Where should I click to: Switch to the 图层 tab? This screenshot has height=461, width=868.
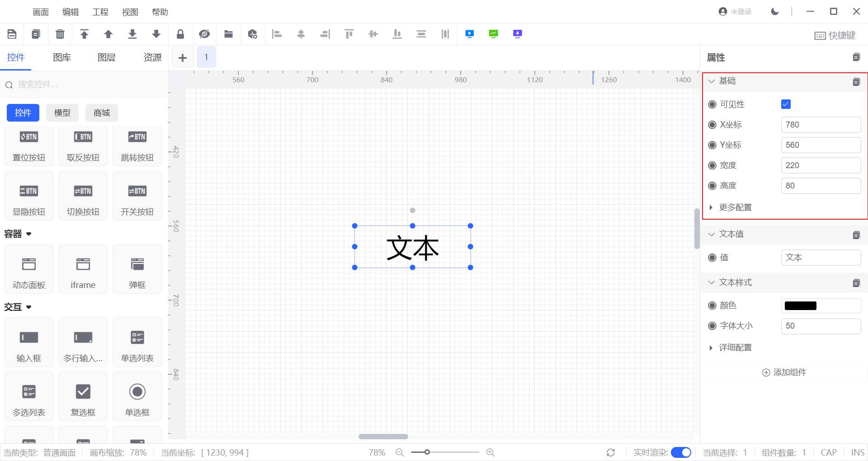coord(107,57)
